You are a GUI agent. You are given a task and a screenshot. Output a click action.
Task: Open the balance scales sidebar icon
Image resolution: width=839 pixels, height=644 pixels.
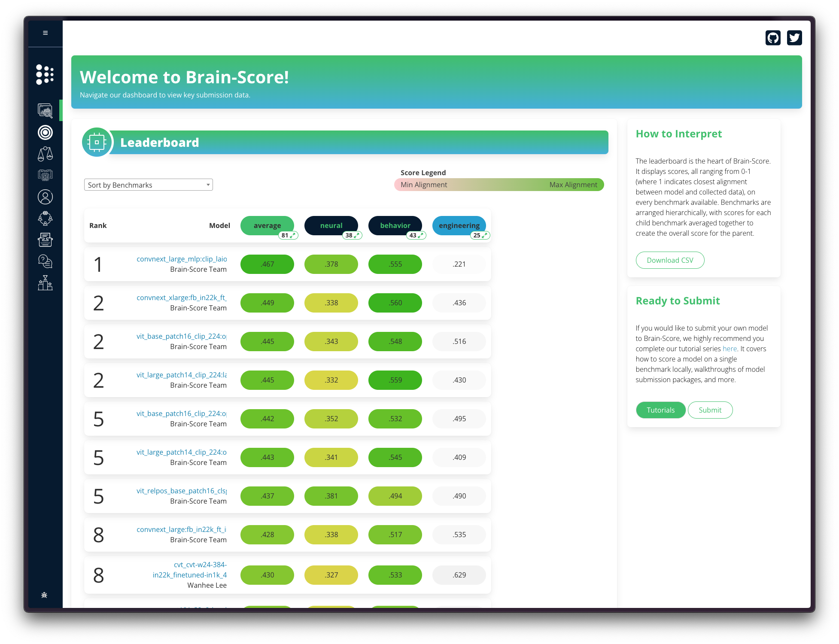tap(45, 154)
